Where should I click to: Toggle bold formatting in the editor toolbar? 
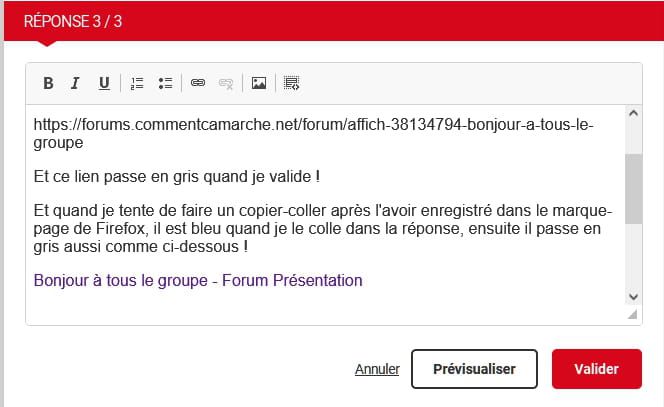pos(48,83)
